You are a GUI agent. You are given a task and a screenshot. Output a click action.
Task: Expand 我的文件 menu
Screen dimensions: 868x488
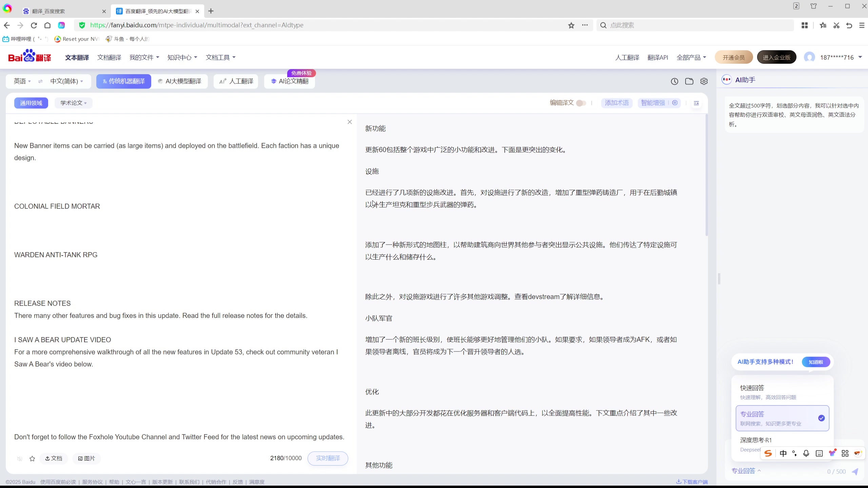(x=144, y=58)
